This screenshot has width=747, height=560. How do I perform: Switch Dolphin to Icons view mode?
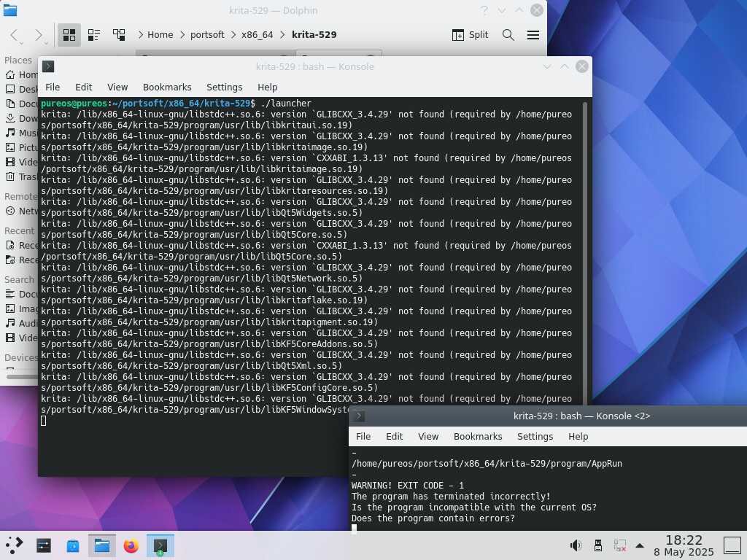[x=69, y=35]
